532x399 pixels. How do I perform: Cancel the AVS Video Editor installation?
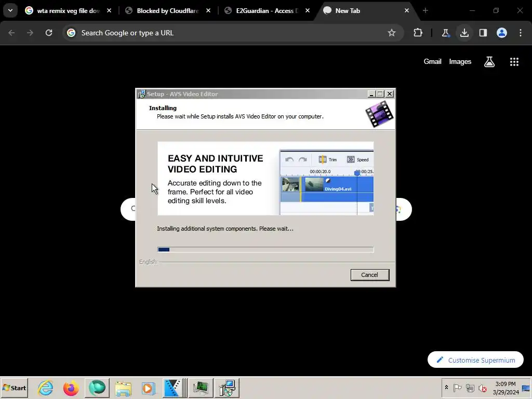point(370,275)
